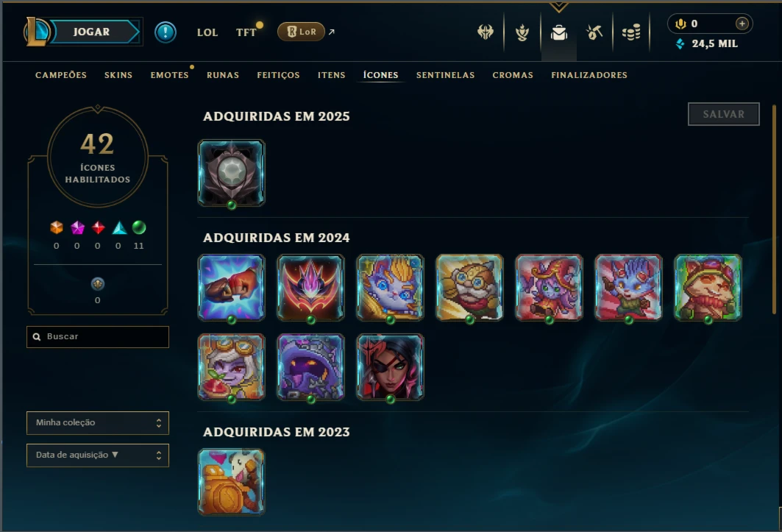The height and width of the screenshot is (532, 782).
Task: Click the laurel challenges icon
Action: click(522, 33)
